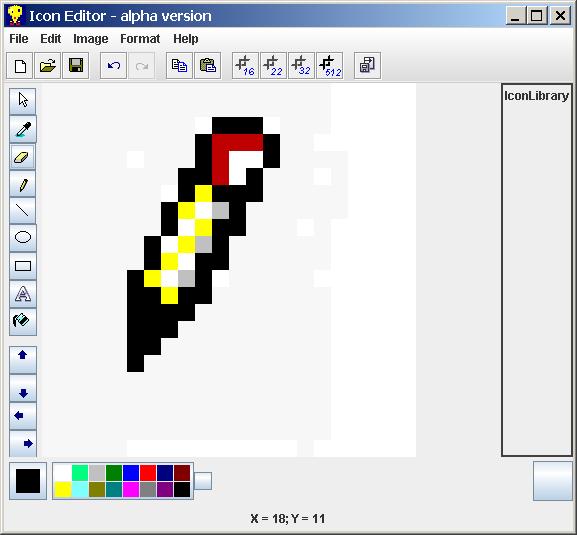Screen dimensions: 577x535
Task: Pick the spring green palette swatch
Action: pos(80,473)
